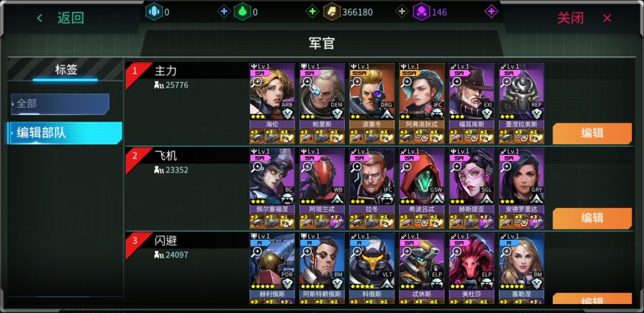Click the blue crystal resource icon
The width and height of the screenshot is (644, 313).
[x=154, y=11]
